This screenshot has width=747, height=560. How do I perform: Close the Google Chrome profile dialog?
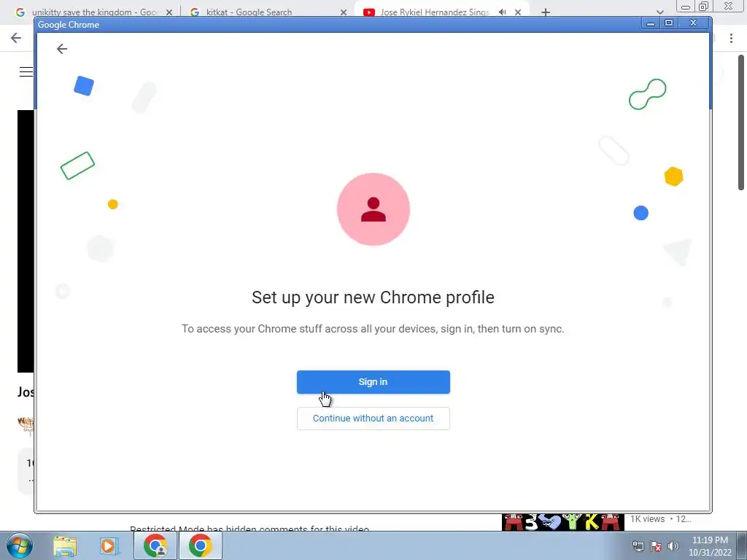[x=694, y=23]
